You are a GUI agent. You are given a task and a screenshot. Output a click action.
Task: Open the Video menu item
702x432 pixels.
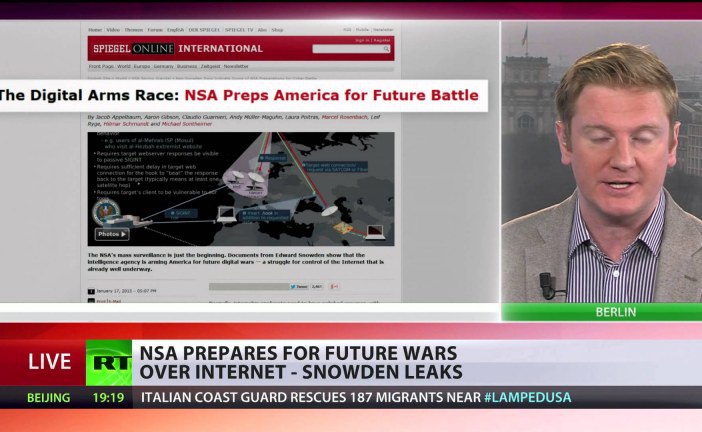[x=113, y=30]
